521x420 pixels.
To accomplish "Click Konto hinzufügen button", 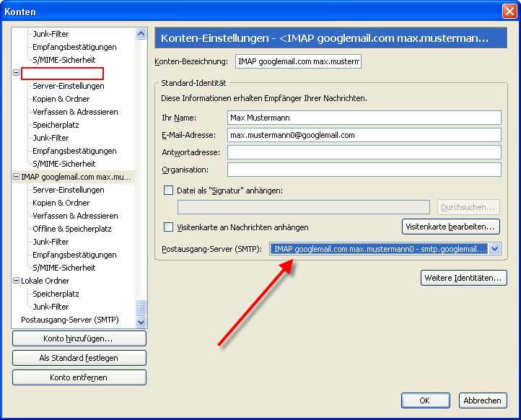I will (x=79, y=338).
